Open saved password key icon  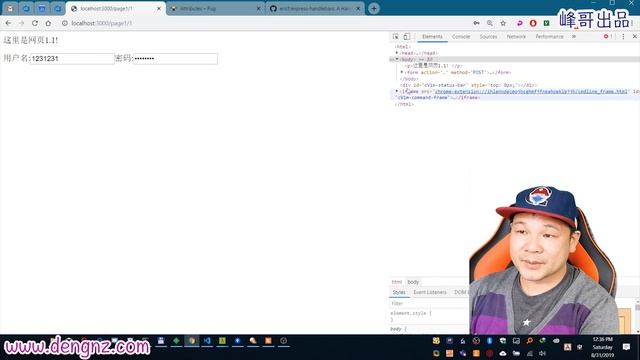[x=476, y=23]
